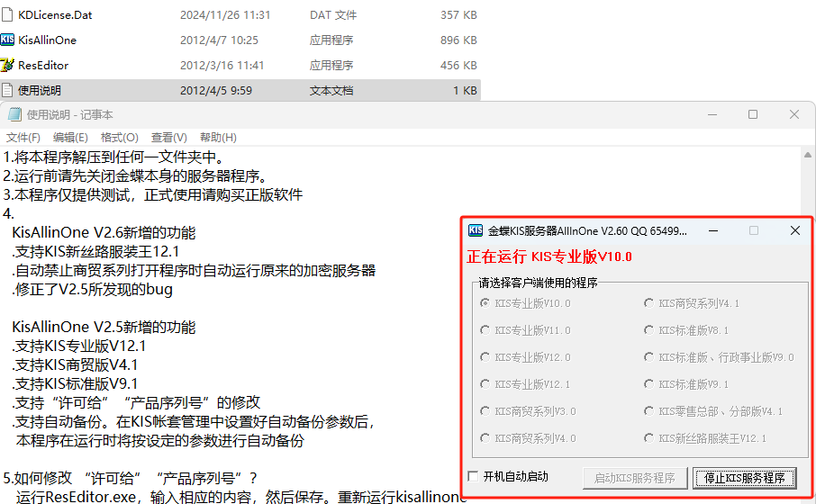The width and height of the screenshot is (816, 504).
Task: Click the line 2.运行前请先关闭金蝶本身的服务器程序
Action: [136, 175]
